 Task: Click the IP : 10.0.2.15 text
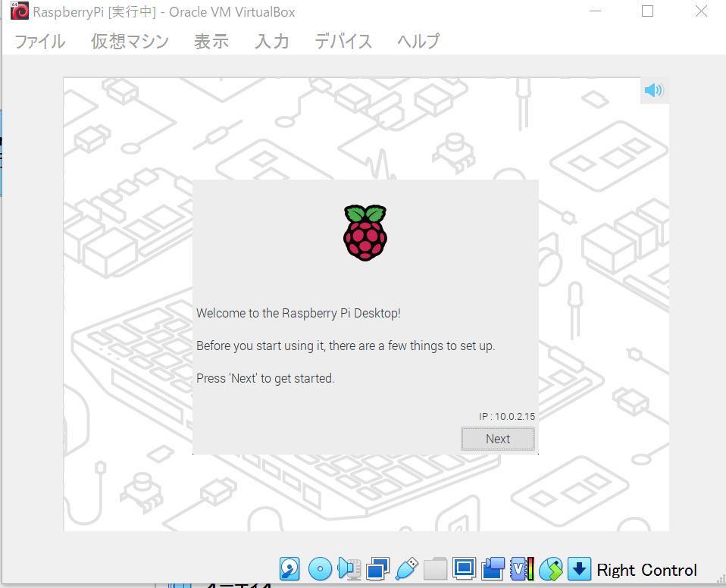(507, 416)
